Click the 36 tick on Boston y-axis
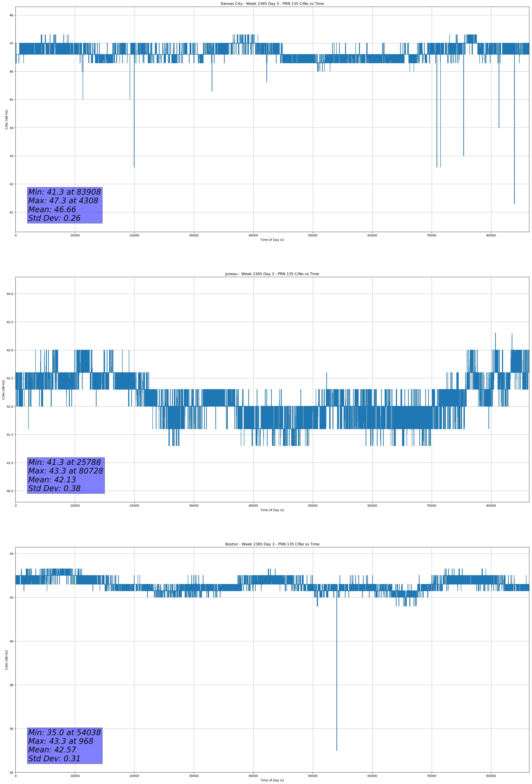 point(11,729)
